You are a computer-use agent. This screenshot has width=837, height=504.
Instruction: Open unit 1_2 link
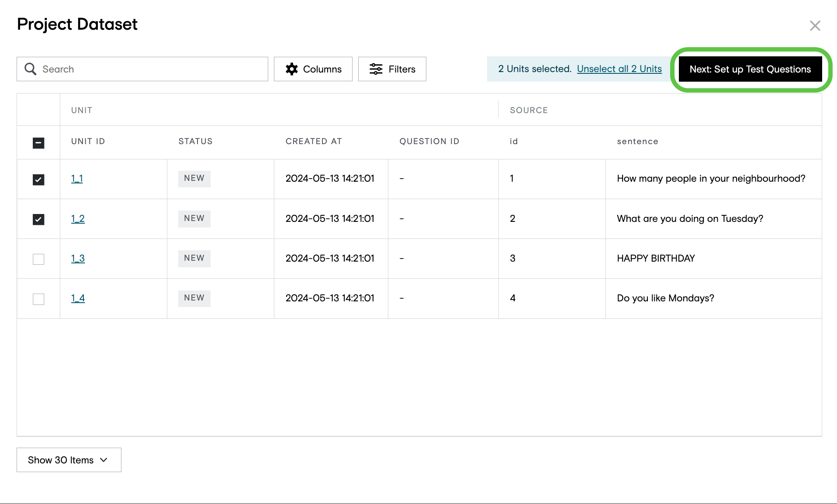coord(78,219)
